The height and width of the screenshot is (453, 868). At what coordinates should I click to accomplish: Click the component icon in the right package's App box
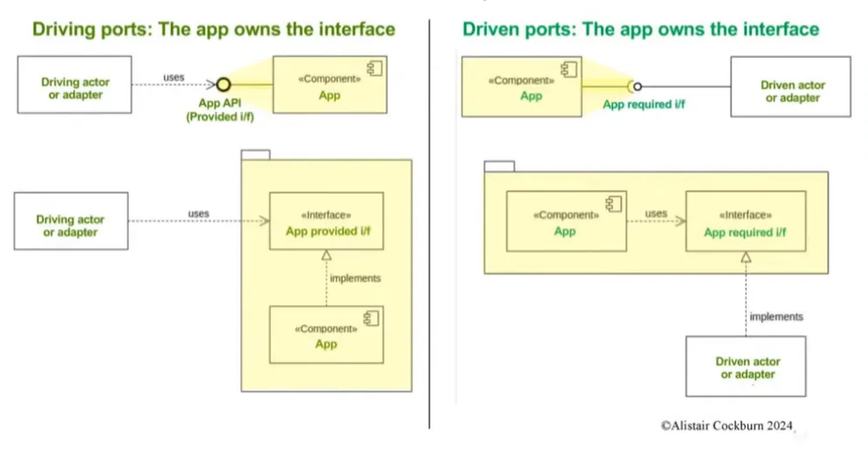pyautogui.click(x=612, y=203)
